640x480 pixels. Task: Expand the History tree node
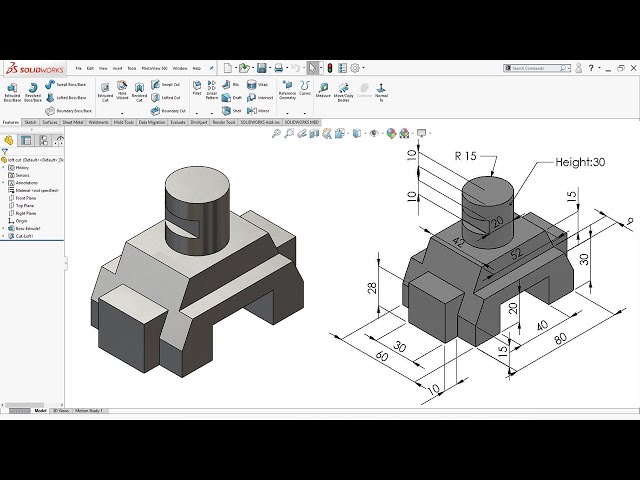coord(4,168)
